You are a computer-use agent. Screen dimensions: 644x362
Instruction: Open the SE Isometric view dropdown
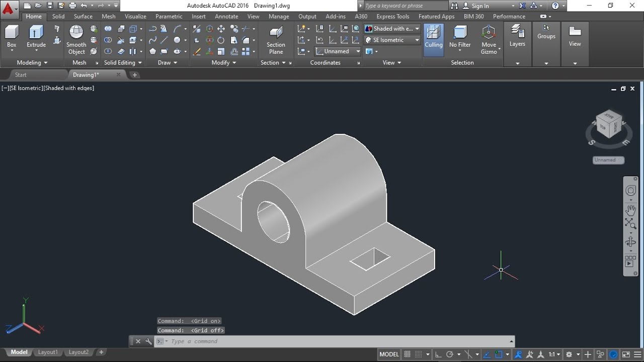(x=392, y=40)
